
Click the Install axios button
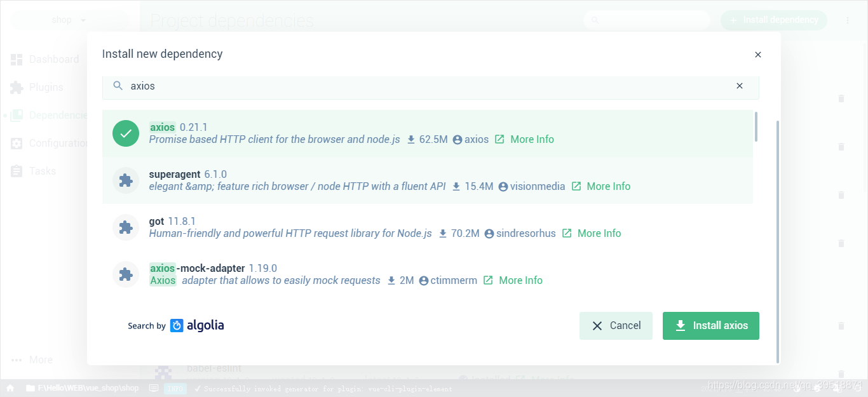click(710, 326)
